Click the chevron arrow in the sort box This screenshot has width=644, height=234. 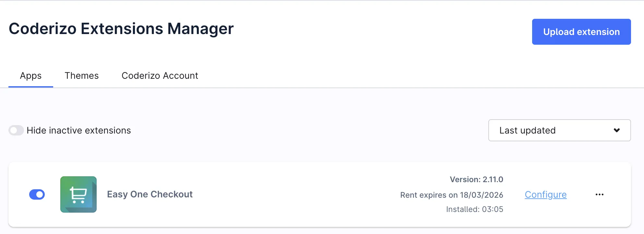616,130
